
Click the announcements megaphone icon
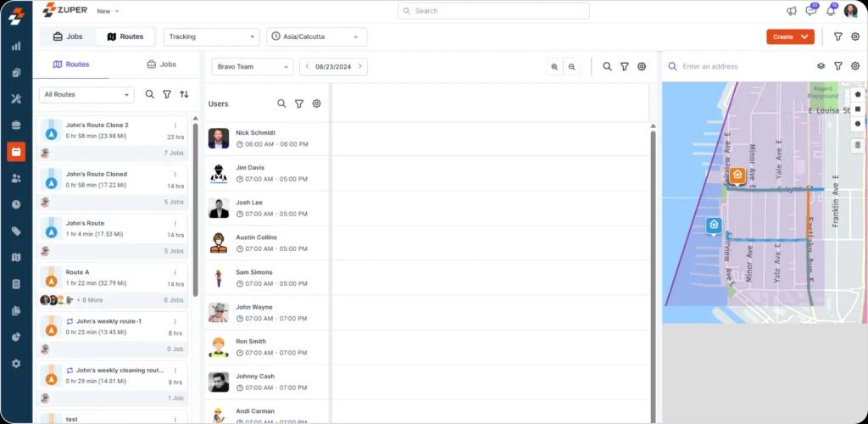tap(792, 11)
